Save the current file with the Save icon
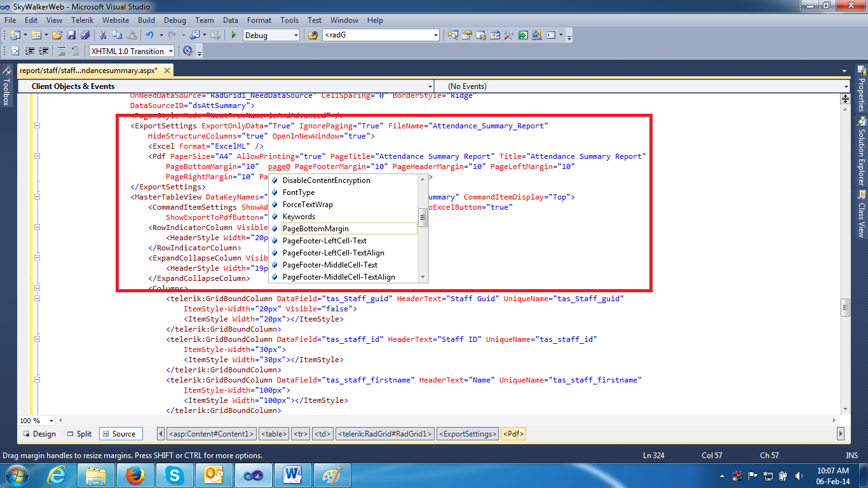The height and width of the screenshot is (488, 868). point(71,35)
